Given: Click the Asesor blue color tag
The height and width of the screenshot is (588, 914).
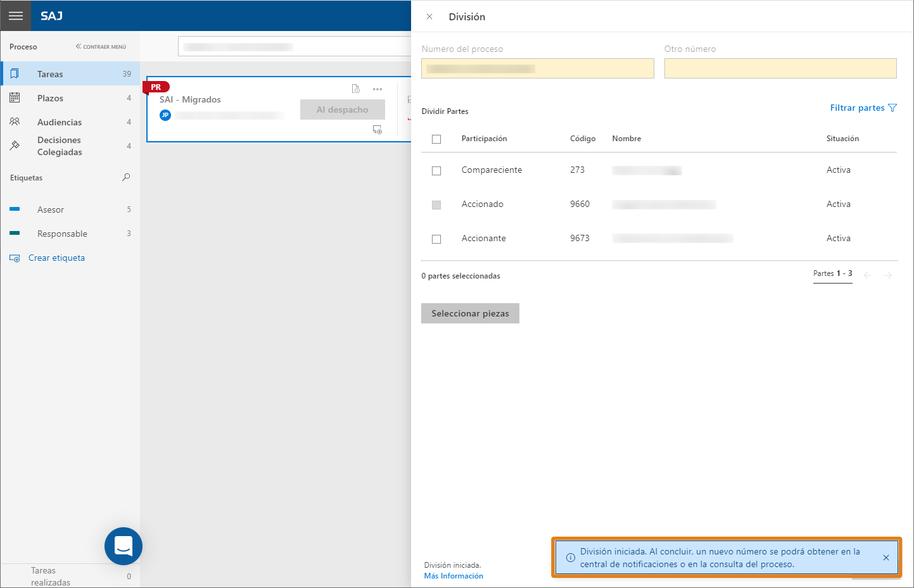Looking at the screenshot, I should [x=15, y=209].
